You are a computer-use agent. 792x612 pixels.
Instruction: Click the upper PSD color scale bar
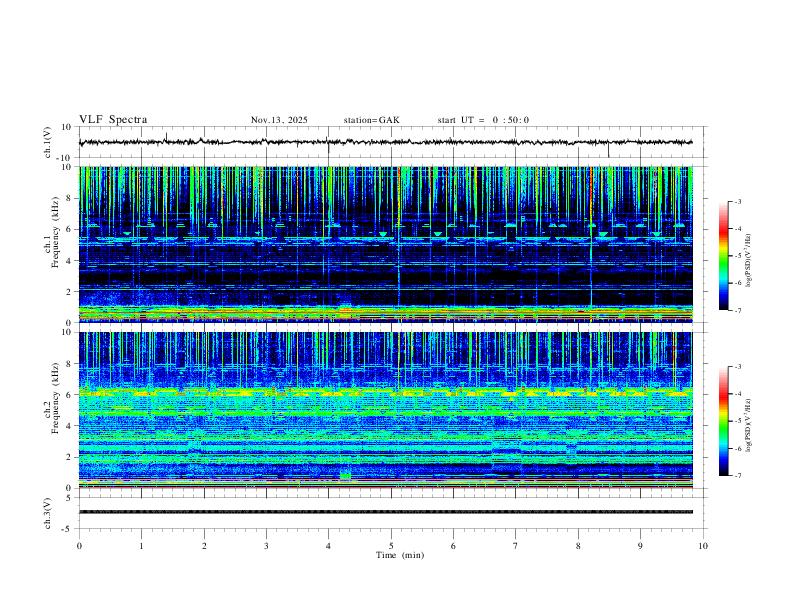click(723, 256)
